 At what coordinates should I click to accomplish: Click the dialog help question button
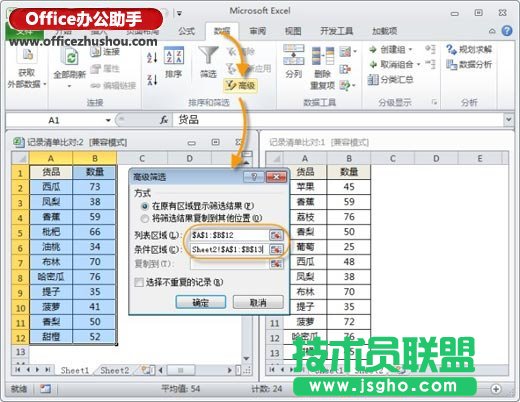click(254, 177)
